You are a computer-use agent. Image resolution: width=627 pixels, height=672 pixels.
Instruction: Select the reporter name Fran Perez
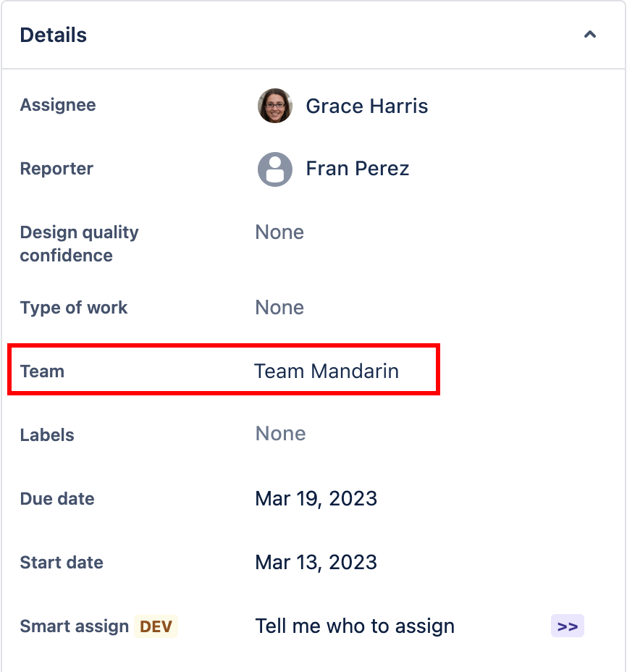click(358, 169)
